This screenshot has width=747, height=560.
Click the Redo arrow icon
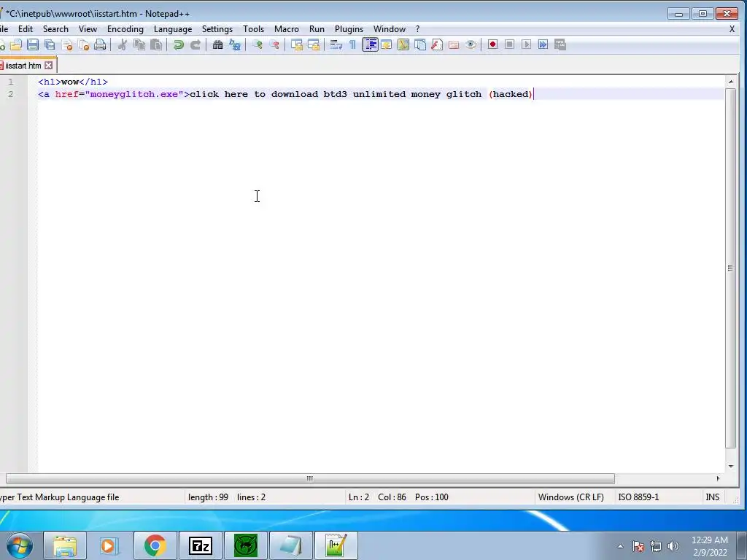[196, 44]
